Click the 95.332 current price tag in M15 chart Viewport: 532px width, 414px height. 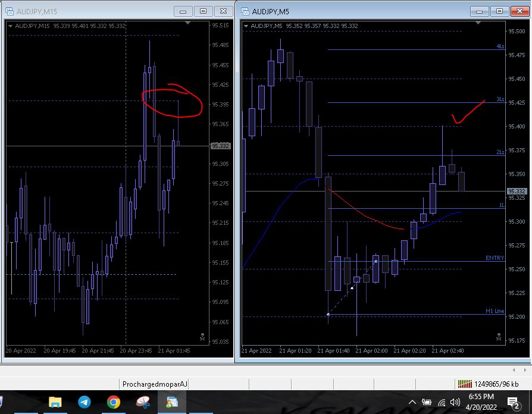(x=220, y=146)
